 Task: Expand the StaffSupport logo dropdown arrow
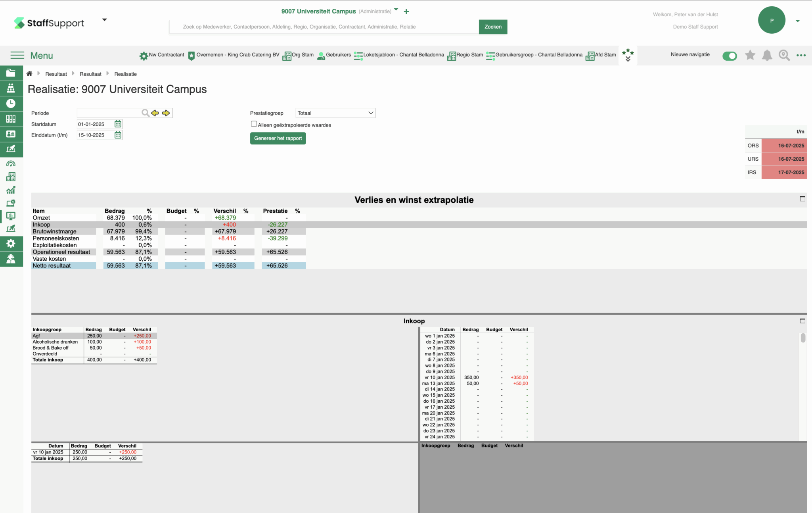click(104, 20)
